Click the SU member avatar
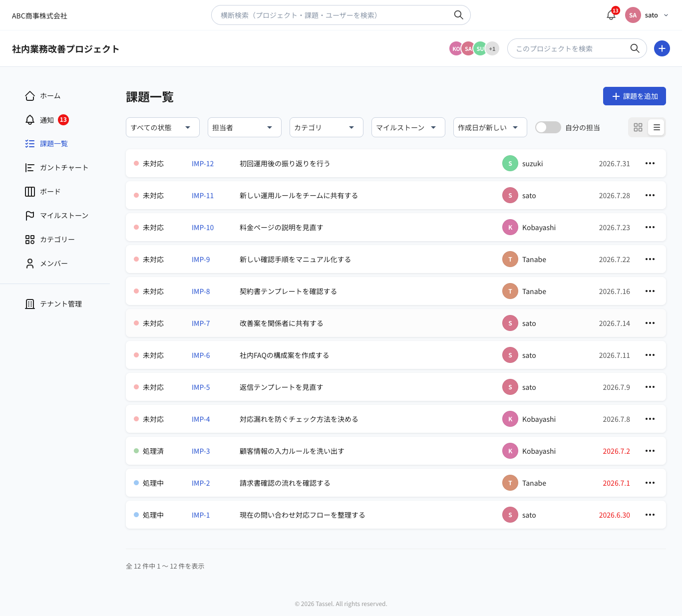The width and height of the screenshot is (682, 616). click(480, 48)
